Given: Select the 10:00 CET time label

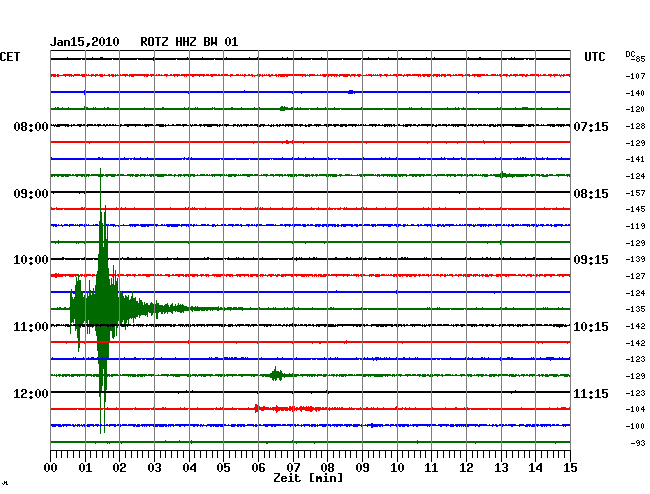Looking at the screenshot, I should click(31, 260).
